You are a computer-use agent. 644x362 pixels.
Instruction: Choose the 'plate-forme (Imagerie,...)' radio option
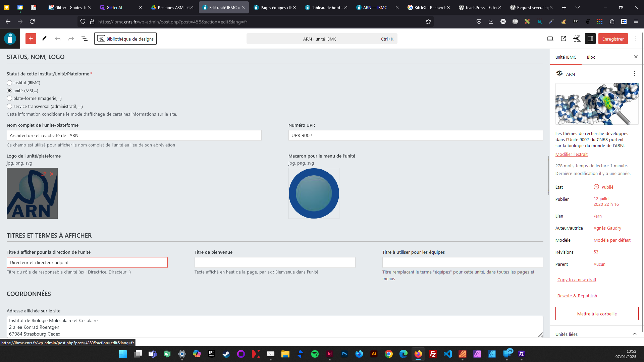pyautogui.click(x=9, y=99)
